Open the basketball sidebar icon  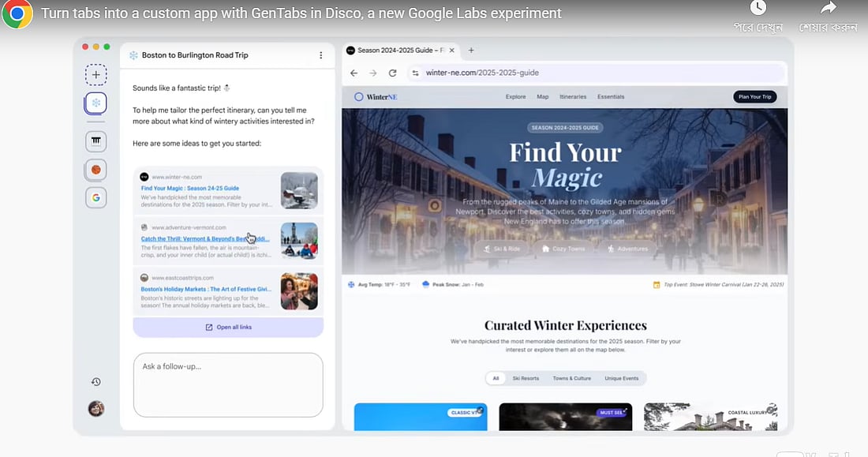(95, 169)
